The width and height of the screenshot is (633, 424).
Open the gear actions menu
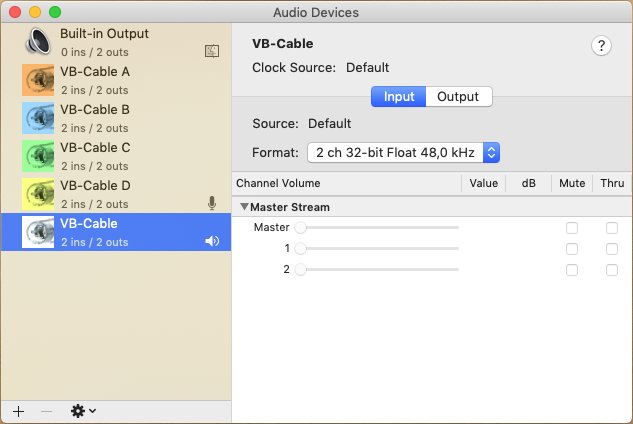click(x=83, y=411)
